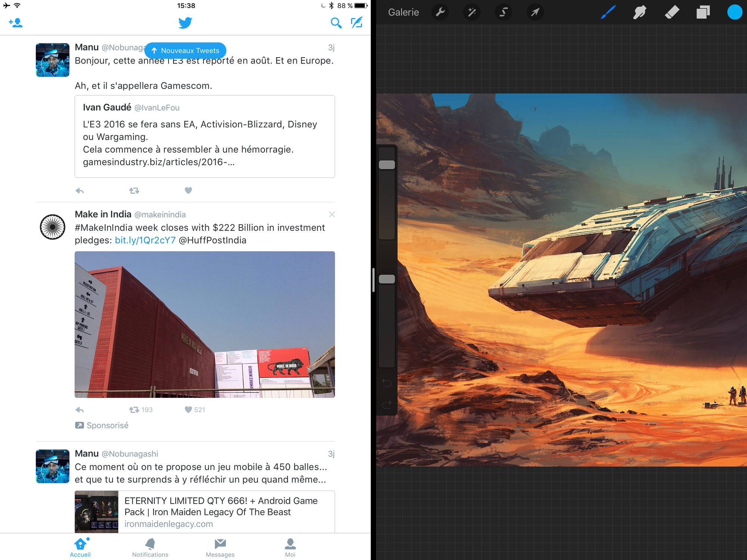Screen dimensions: 747x560
Task: Switch to the Moi profile tab
Action: 290,547
